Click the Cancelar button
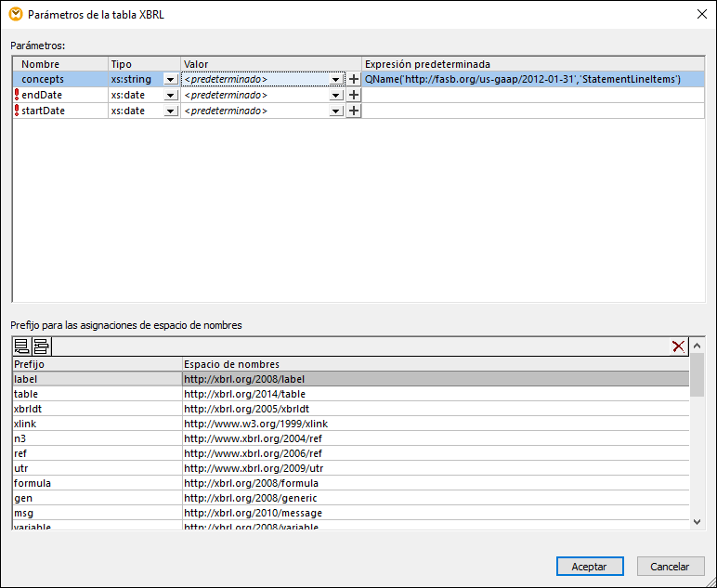Image resolution: width=717 pixels, height=588 pixels. pyautogui.click(x=670, y=566)
